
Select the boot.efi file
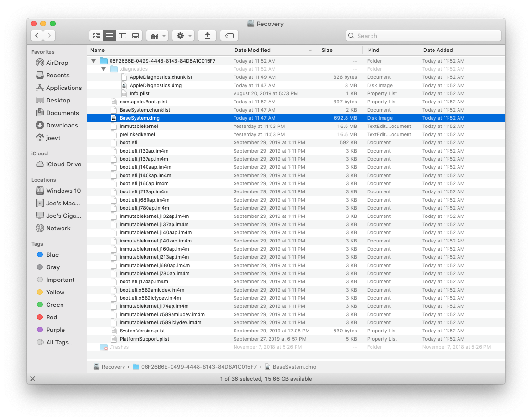[x=296, y=143]
